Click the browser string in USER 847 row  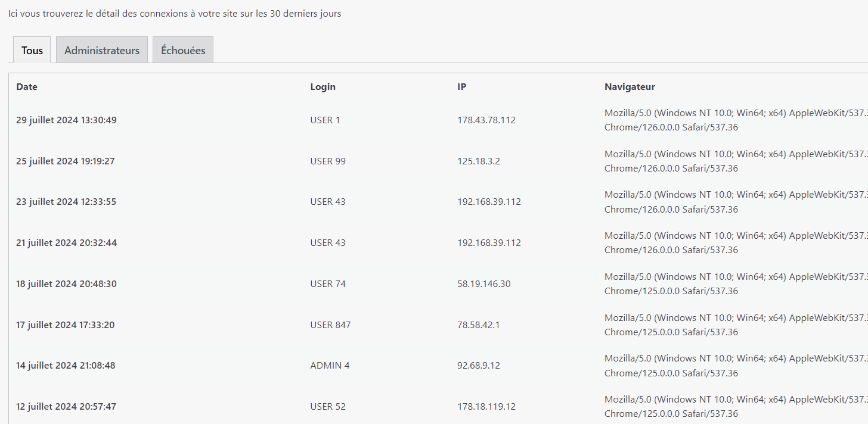tap(736, 325)
